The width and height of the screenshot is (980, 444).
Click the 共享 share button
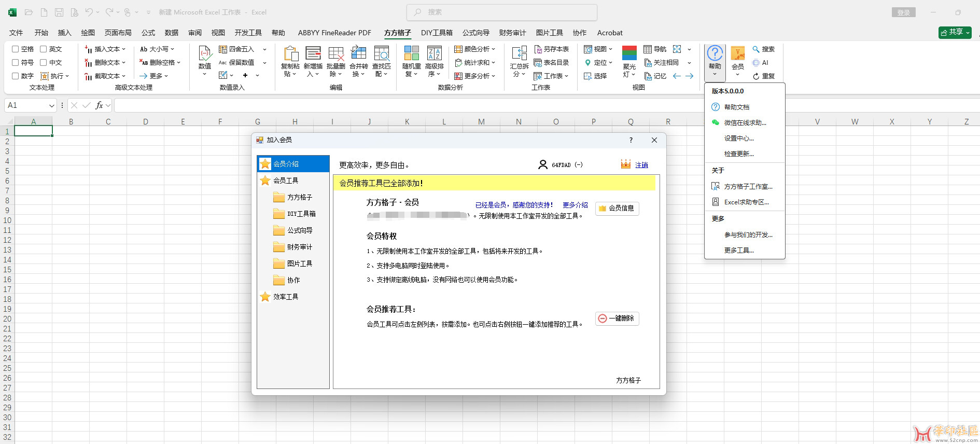[x=955, y=32]
